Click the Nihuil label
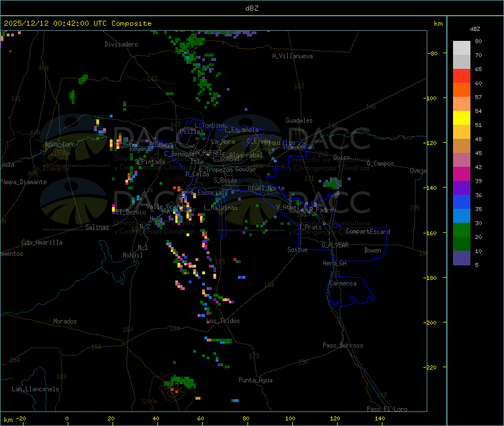Viewport: 504px width, 426px height. pos(133,255)
